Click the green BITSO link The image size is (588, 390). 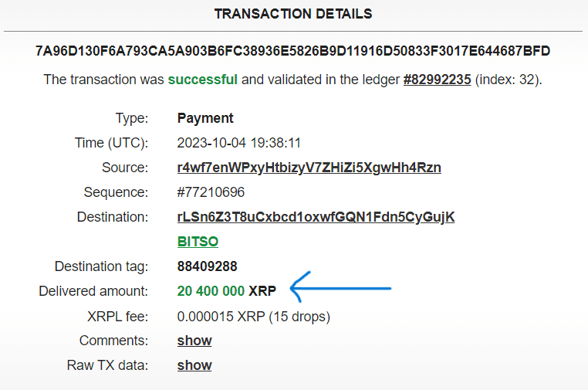pyautogui.click(x=198, y=242)
